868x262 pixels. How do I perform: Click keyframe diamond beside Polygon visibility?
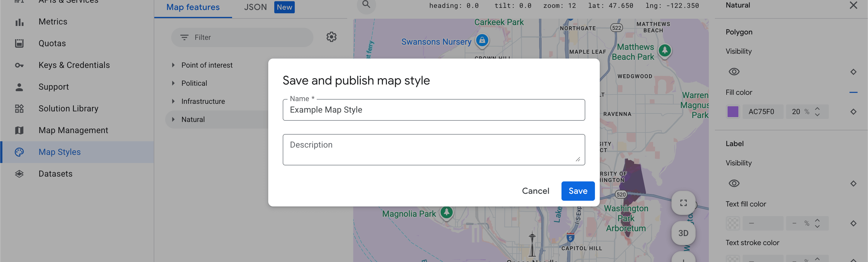pyautogui.click(x=853, y=72)
